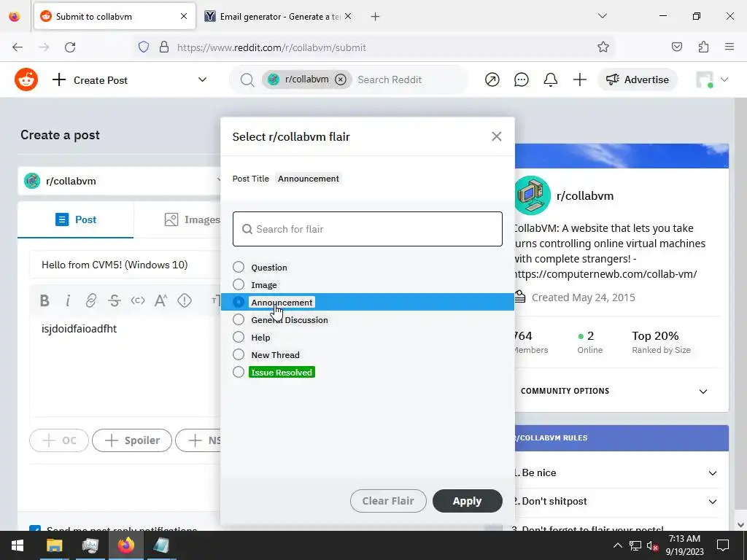This screenshot has height=560, width=747.
Task: Click the Advertise button
Action: click(x=638, y=79)
